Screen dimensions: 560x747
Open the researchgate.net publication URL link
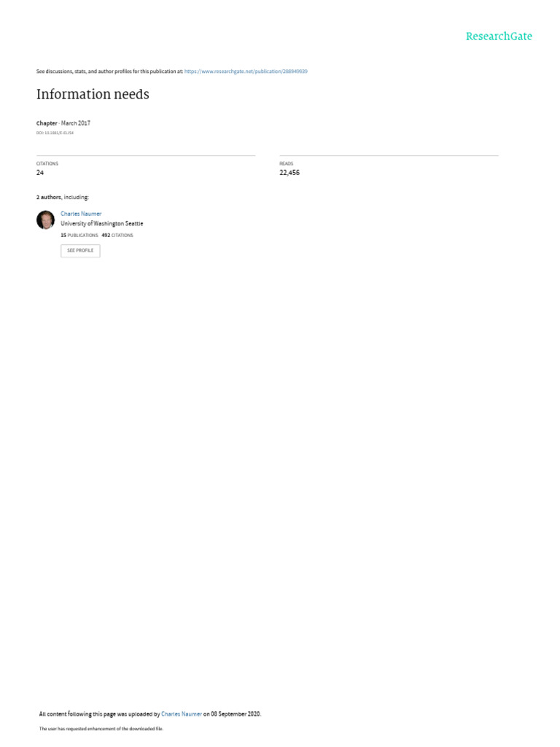246,71
